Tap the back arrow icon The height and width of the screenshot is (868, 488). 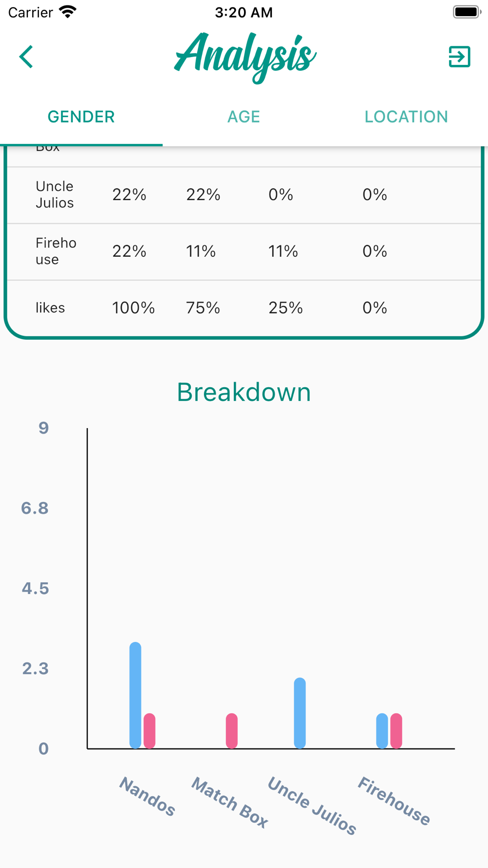coord(26,57)
